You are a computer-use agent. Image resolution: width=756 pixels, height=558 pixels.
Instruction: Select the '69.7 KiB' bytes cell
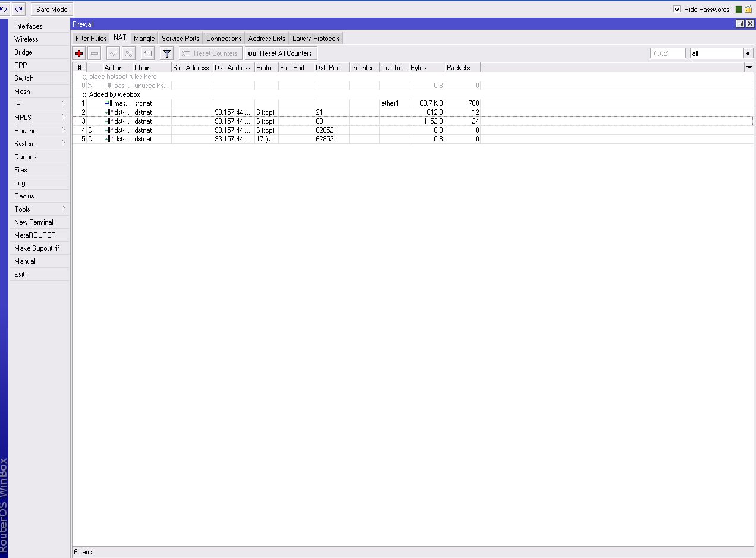[x=427, y=103]
